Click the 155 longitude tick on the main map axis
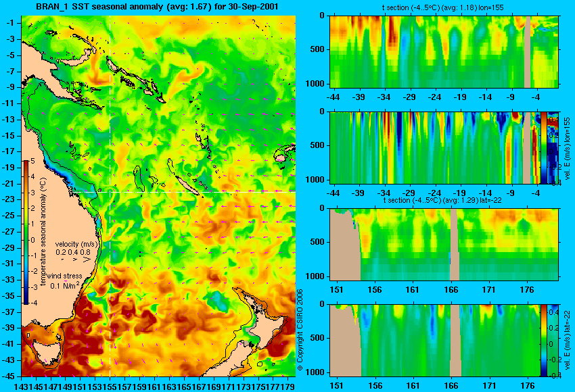The height and width of the screenshot is (392, 575). point(110,386)
